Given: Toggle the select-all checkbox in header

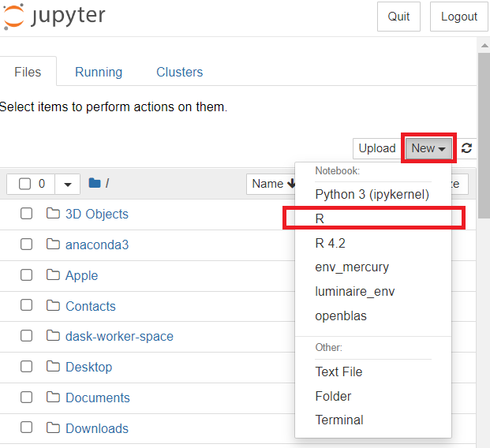Looking at the screenshot, I should click(x=25, y=184).
